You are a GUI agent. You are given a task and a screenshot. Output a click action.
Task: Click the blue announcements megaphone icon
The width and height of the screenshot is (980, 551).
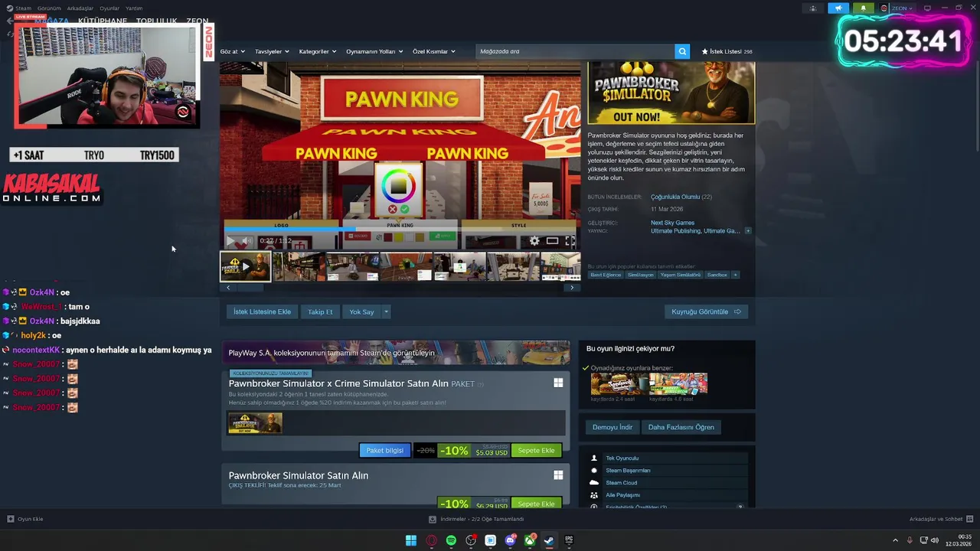tap(838, 8)
